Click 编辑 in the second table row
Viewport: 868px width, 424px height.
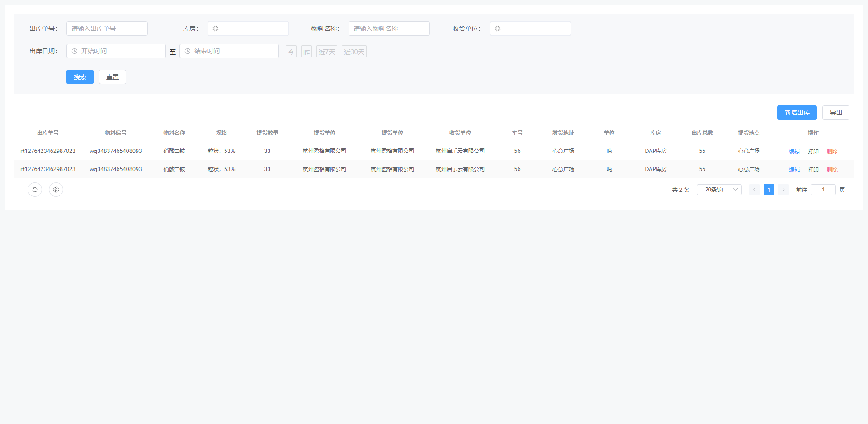click(x=794, y=169)
